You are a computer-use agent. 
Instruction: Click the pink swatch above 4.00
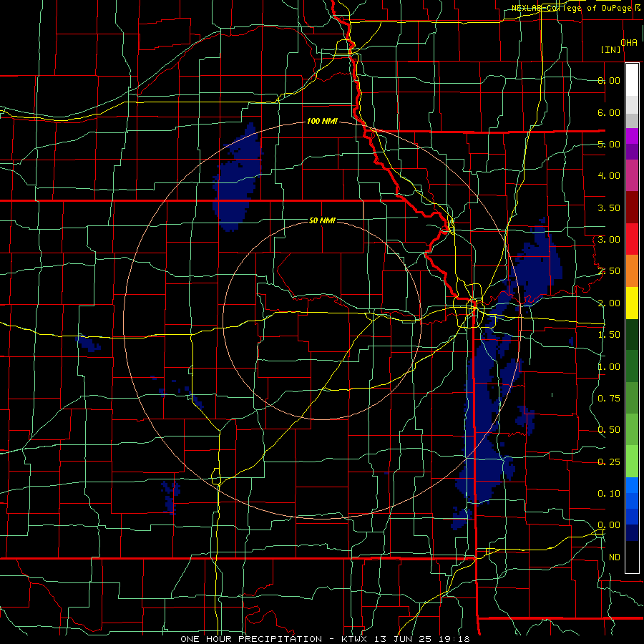click(x=632, y=175)
